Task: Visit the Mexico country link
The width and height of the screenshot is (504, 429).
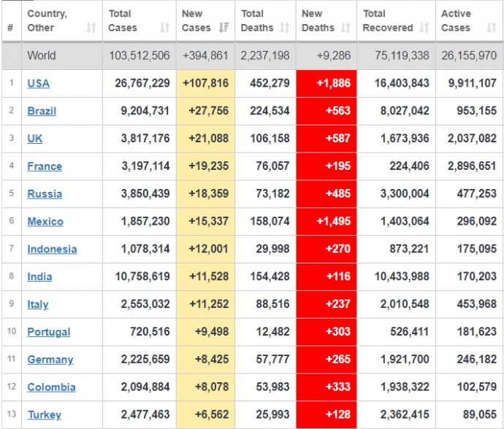Action: tap(45, 222)
